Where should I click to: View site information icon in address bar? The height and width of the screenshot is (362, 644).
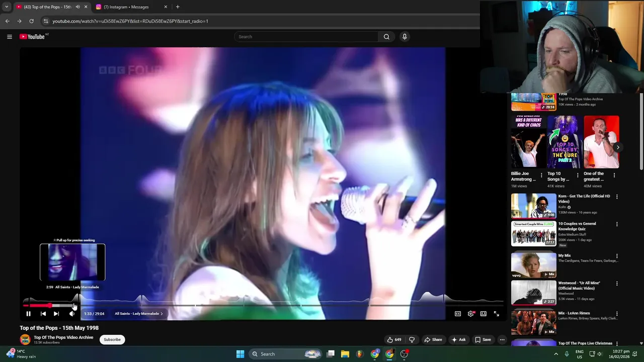(x=46, y=21)
